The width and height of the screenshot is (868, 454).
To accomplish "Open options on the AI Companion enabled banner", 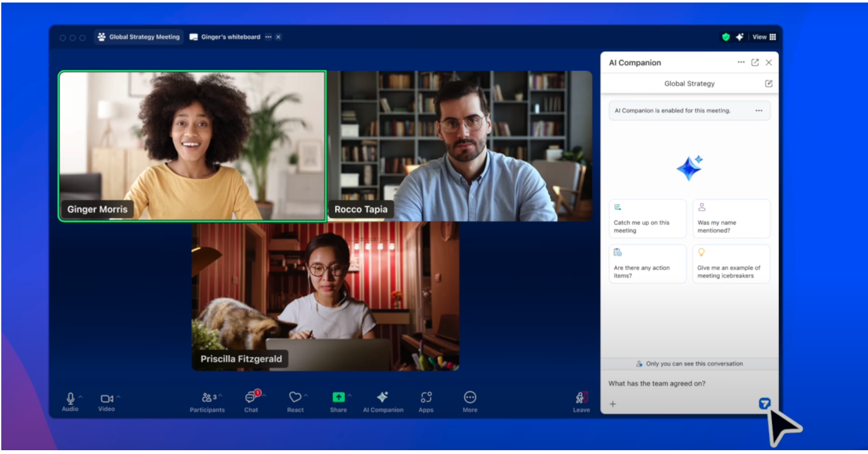I will coord(759,110).
